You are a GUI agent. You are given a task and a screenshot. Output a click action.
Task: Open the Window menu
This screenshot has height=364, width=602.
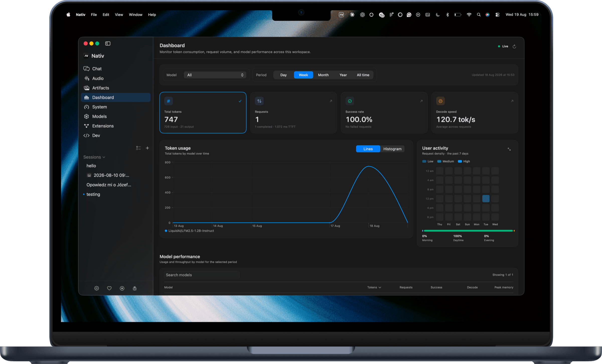point(136,15)
